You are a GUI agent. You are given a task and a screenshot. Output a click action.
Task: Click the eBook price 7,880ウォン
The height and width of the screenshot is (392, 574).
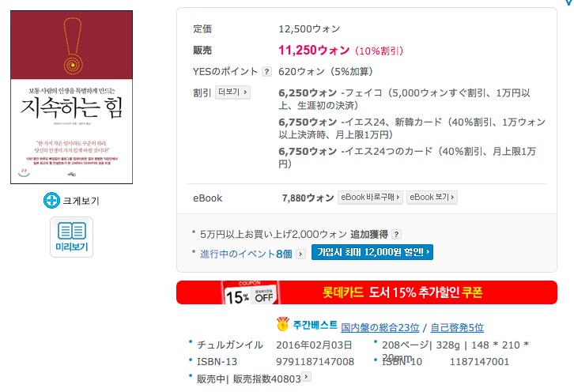click(x=308, y=198)
